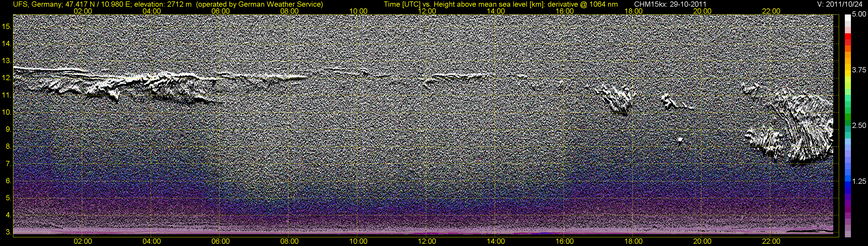Click the red band of the color scale
868x246 pixels.
(x=848, y=36)
